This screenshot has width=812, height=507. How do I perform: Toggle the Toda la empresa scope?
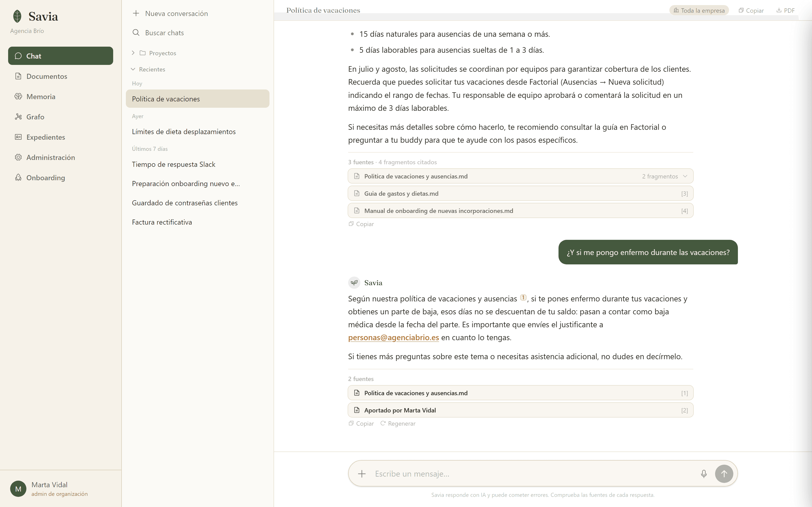click(699, 10)
